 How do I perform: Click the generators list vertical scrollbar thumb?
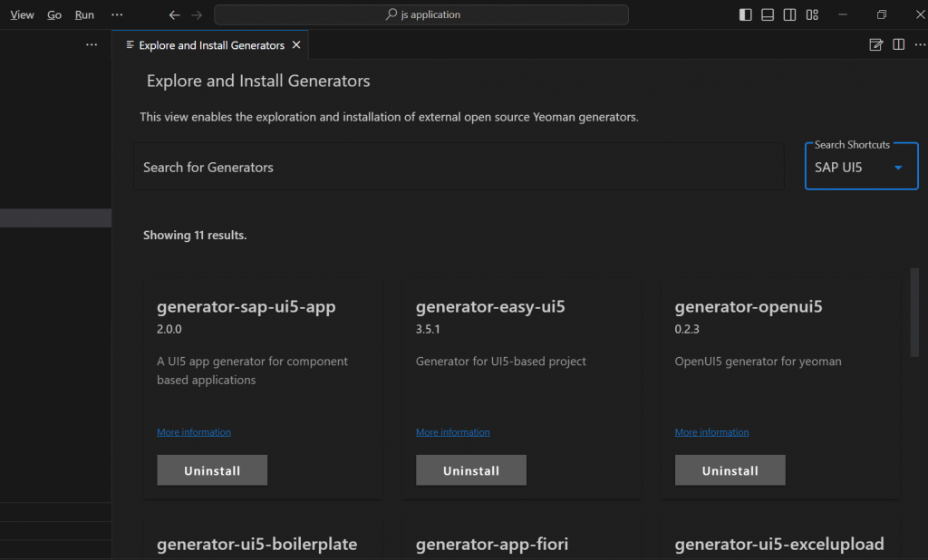(x=914, y=313)
